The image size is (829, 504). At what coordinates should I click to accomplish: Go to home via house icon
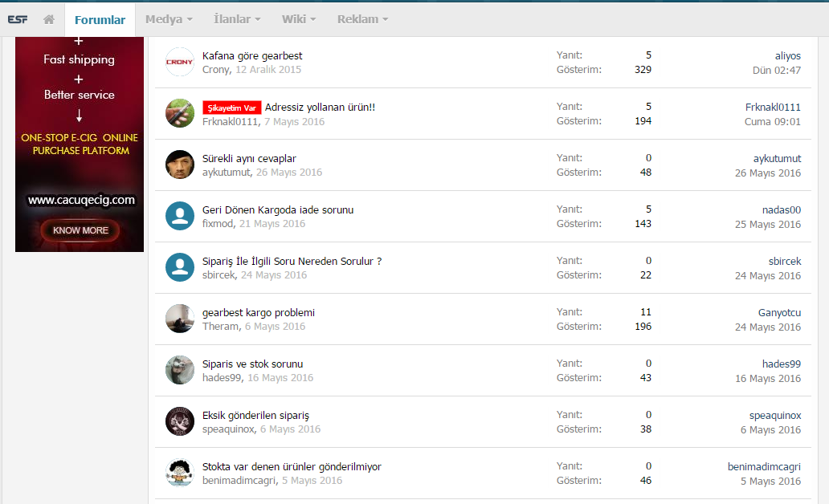point(49,19)
